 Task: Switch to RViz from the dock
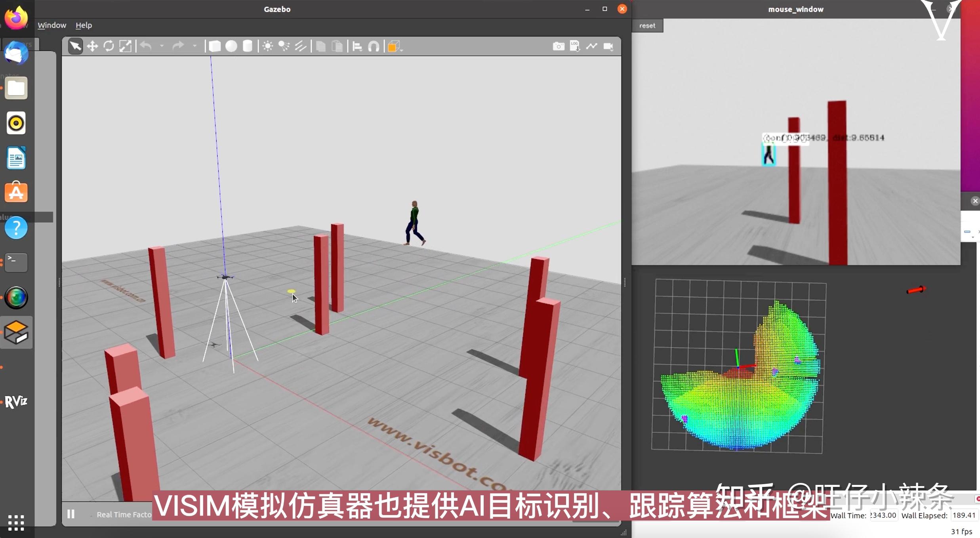coord(16,402)
